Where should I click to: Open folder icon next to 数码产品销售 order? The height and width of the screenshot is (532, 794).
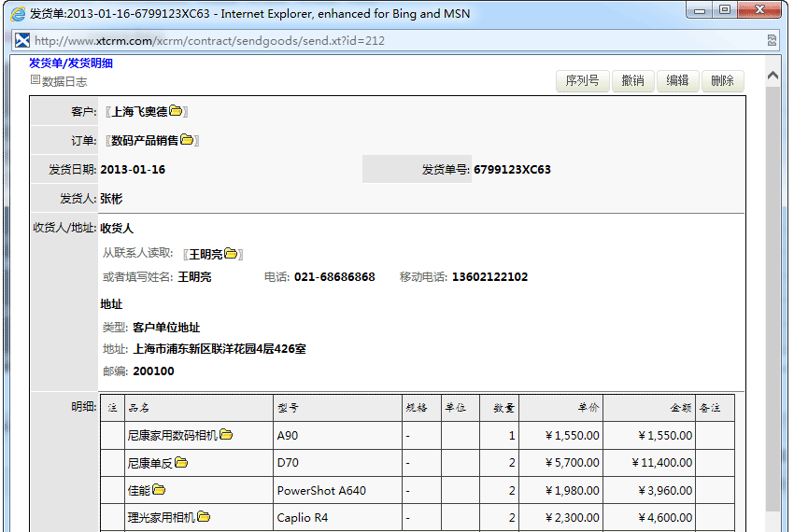point(187,139)
